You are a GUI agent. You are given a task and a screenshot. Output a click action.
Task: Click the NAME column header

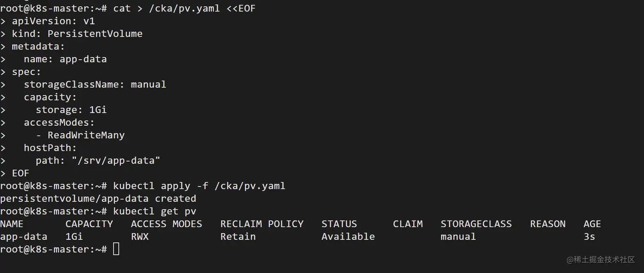[11, 224]
